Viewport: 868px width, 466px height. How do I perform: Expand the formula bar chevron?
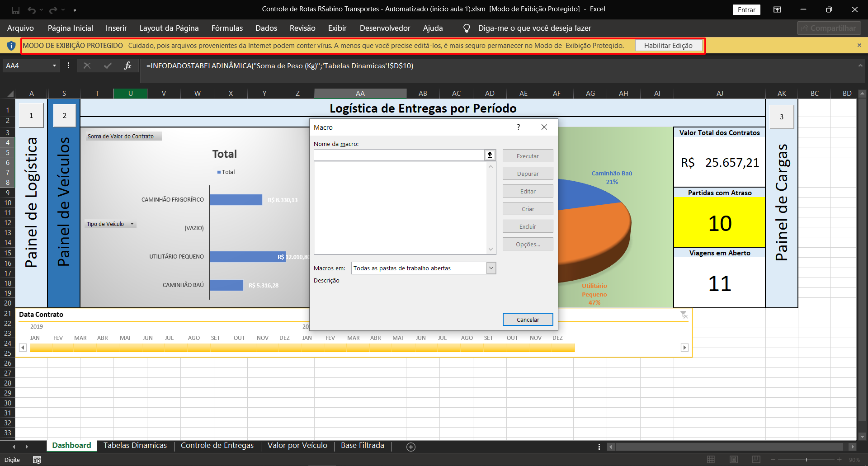point(860,66)
